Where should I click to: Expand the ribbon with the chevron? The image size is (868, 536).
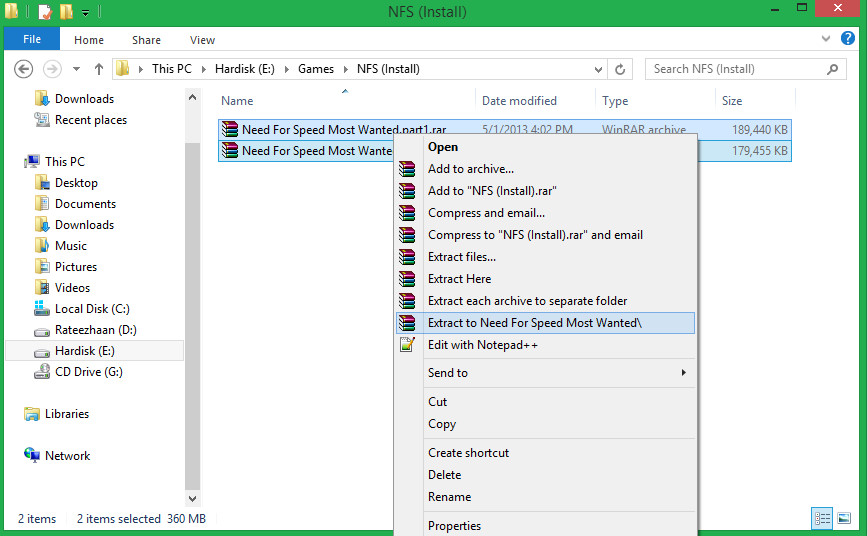click(x=826, y=39)
